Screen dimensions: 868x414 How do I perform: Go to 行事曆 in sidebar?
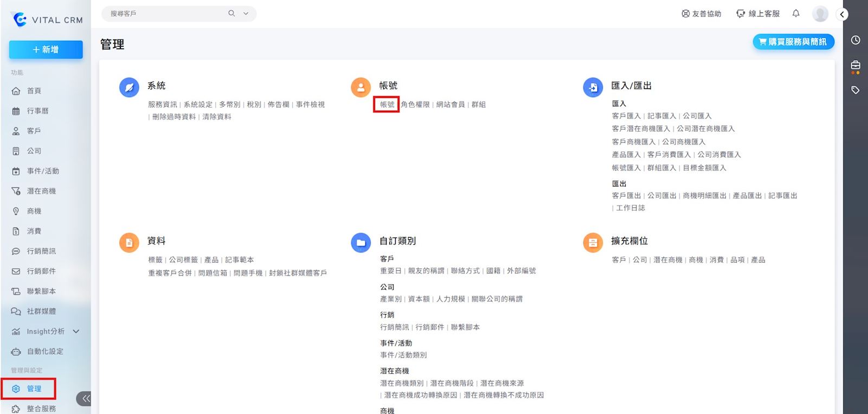(37, 111)
